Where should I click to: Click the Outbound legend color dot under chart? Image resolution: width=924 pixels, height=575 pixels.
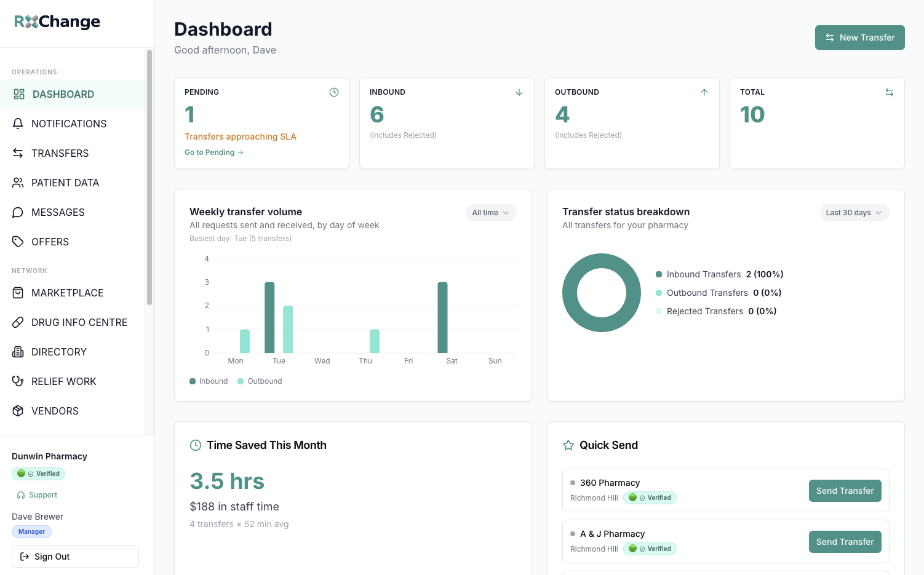(x=241, y=381)
